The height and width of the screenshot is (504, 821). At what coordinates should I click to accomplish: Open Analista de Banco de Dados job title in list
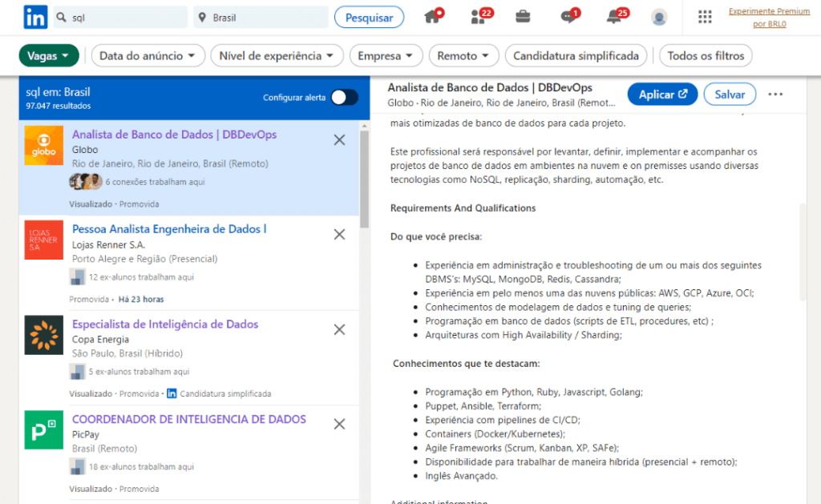tap(174, 135)
